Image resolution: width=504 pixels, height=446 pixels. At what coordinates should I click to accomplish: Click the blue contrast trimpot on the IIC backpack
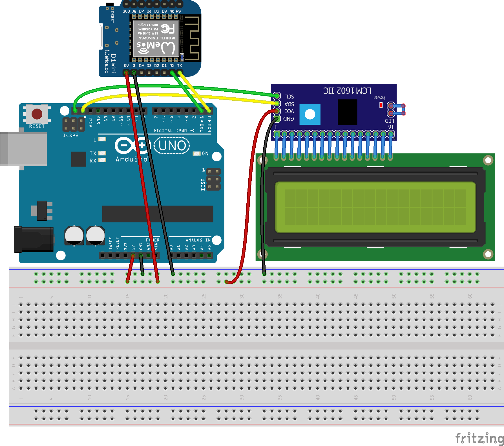click(310, 114)
